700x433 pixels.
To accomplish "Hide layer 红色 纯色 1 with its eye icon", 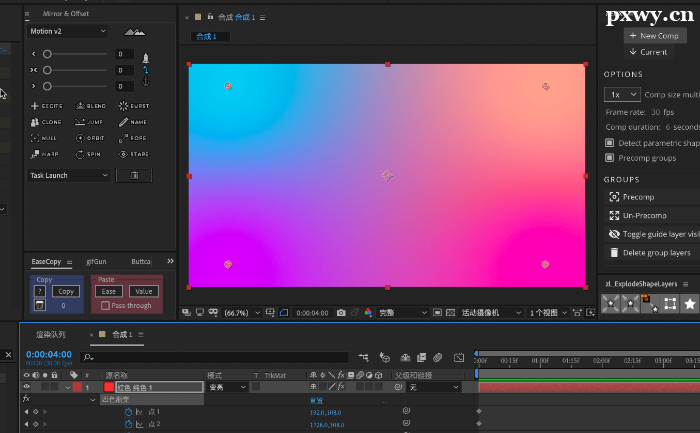I will pyautogui.click(x=26, y=387).
